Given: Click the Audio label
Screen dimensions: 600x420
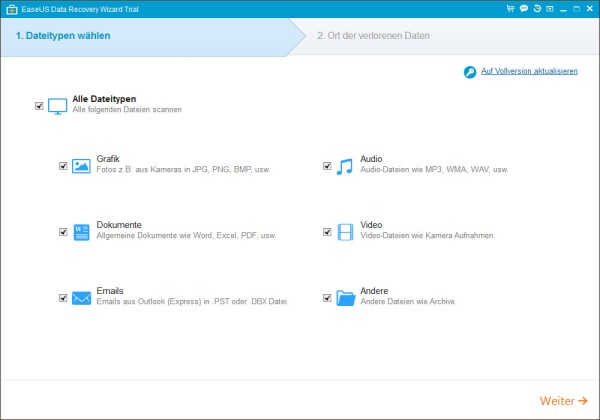Looking at the screenshot, I should (x=371, y=158).
